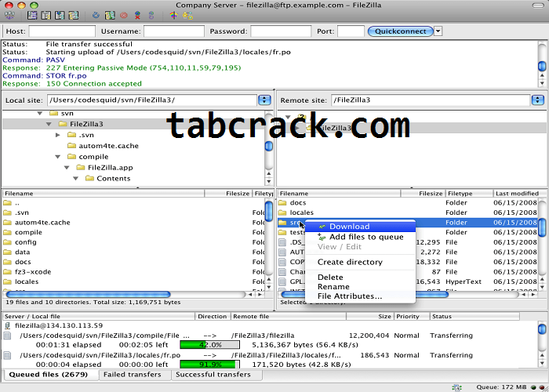Open the directory listing filters icon
549x392 pixels.
coord(173,16)
